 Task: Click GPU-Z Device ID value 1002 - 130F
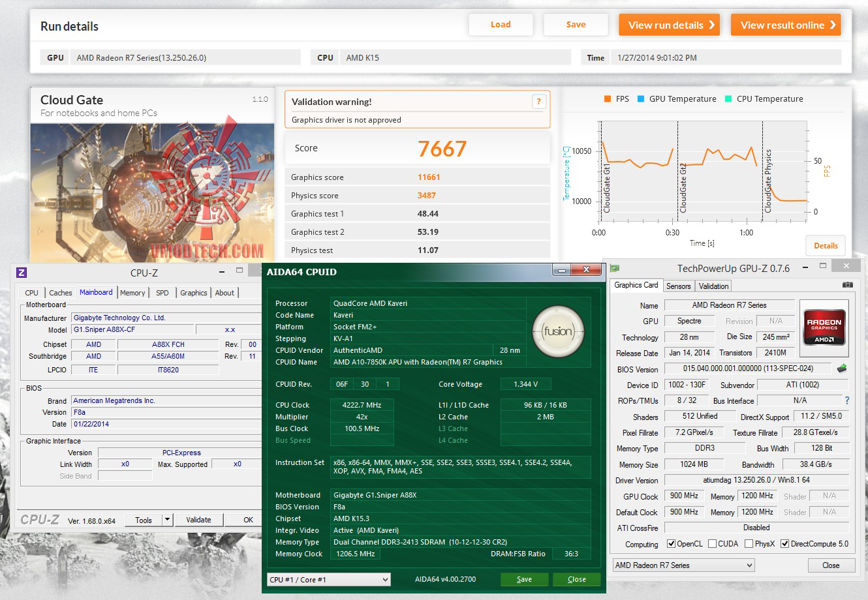(687, 385)
